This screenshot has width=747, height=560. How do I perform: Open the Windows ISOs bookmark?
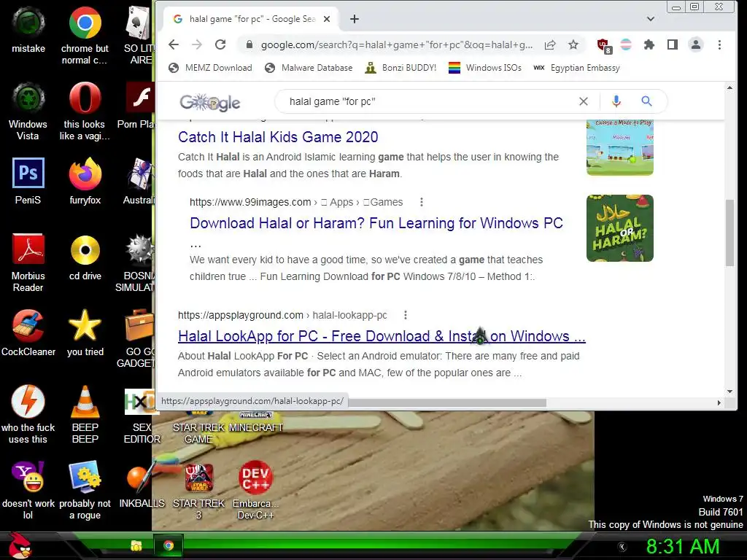(485, 68)
